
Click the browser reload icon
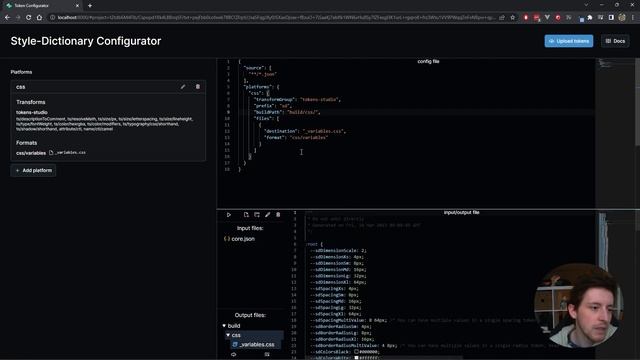click(x=29, y=18)
